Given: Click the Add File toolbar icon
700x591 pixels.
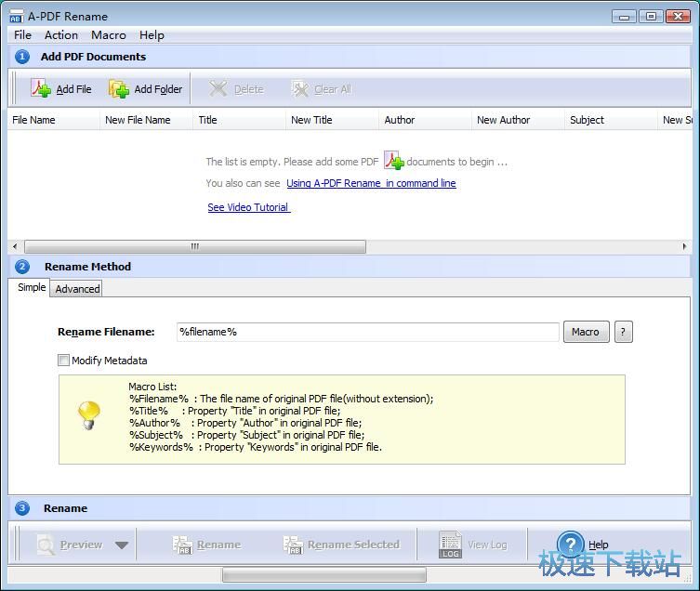Looking at the screenshot, I should [x=41, y=89].
